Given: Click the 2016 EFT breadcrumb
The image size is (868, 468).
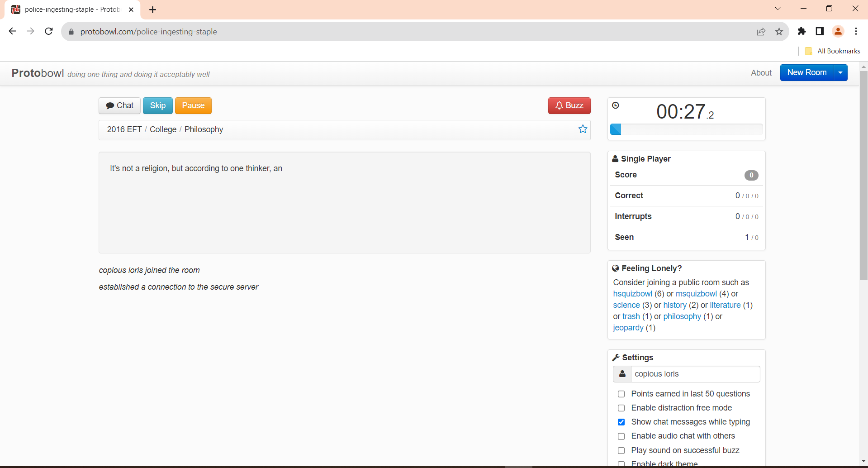Looking at the screenshot, I should point(124,129).
